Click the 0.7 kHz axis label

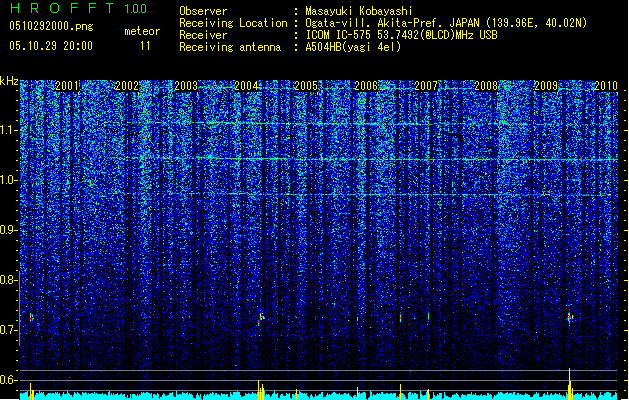point(9,330)
